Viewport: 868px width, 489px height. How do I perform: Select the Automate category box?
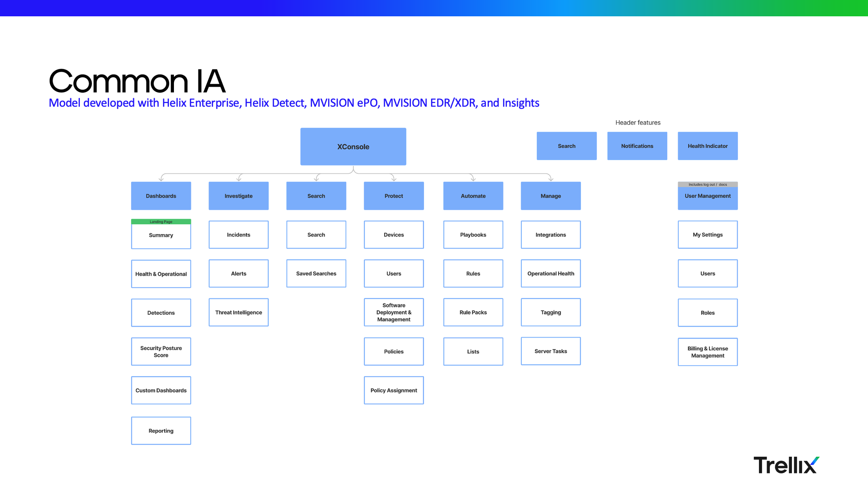473,196
